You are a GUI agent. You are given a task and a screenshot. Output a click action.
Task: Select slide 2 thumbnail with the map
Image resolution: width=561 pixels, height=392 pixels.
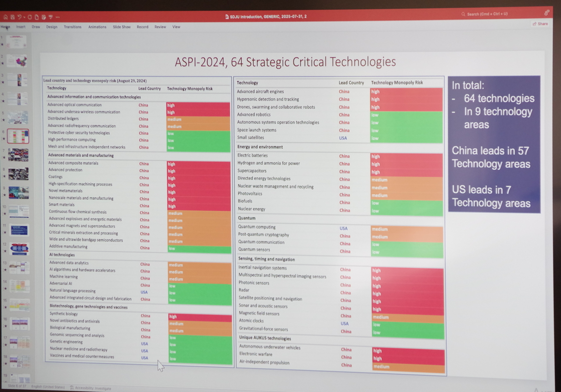(17, 60)
